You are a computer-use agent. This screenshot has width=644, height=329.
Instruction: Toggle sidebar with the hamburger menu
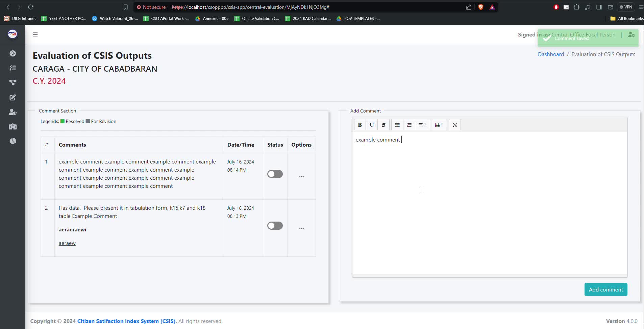35,34
